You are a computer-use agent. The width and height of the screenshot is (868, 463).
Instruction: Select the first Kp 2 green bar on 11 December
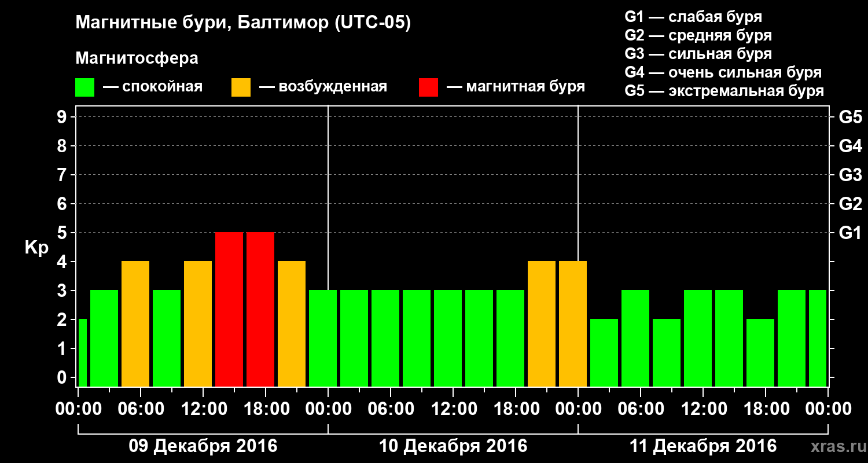pyautogui.click(x=604, y=353)
